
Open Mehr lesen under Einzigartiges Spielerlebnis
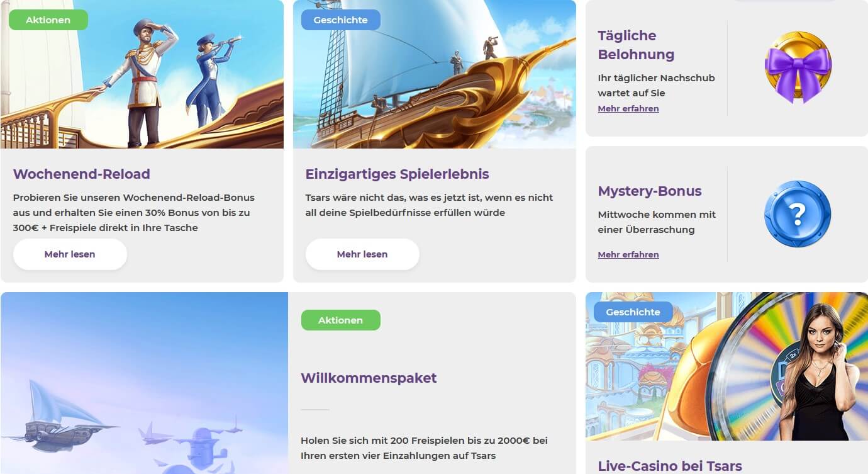pos(362,254)
